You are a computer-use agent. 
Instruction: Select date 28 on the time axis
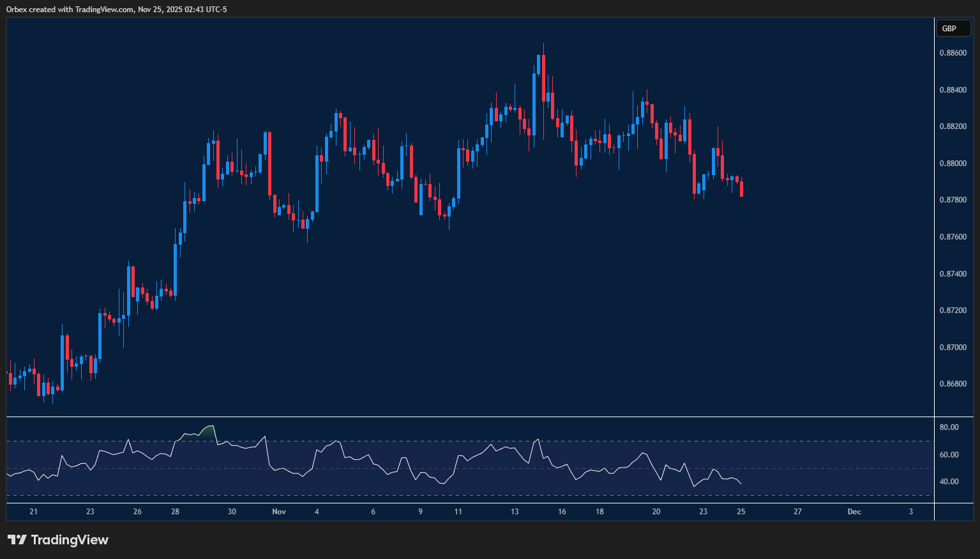click(x=176, y=512)
